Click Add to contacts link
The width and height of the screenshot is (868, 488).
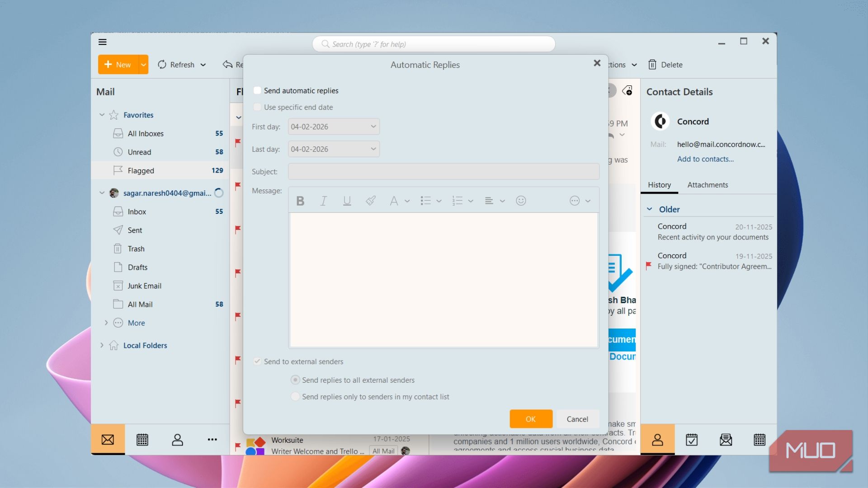coord(705,159)
